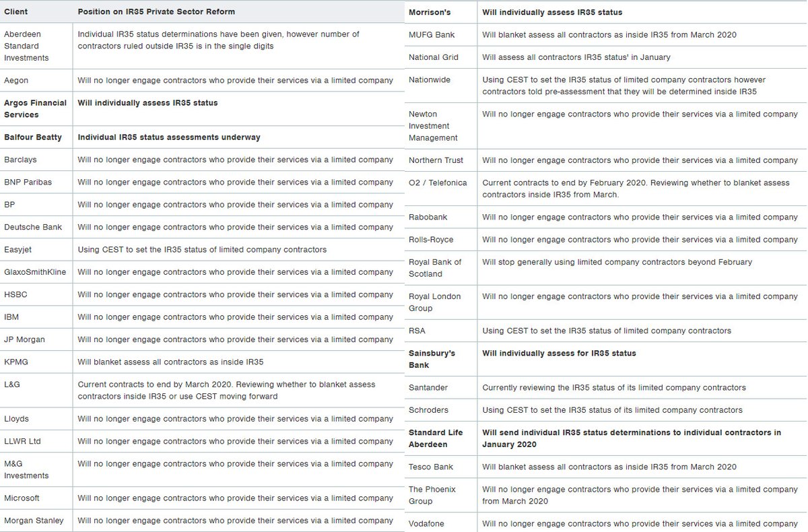Image resolution: width=808 pixels, height=532 pixels.
Task: Click the 'HSBC' client name
Action: pyautogui.click(x=15, y=294)
